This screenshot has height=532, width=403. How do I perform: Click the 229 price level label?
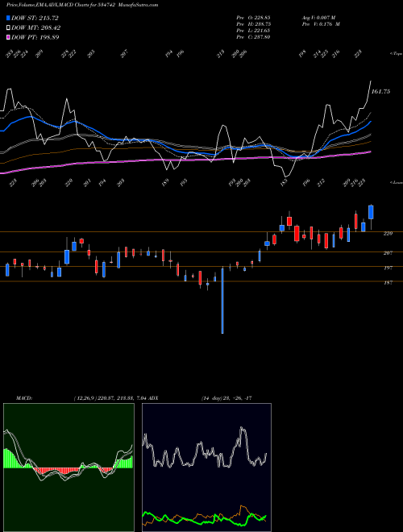point(388,234)
